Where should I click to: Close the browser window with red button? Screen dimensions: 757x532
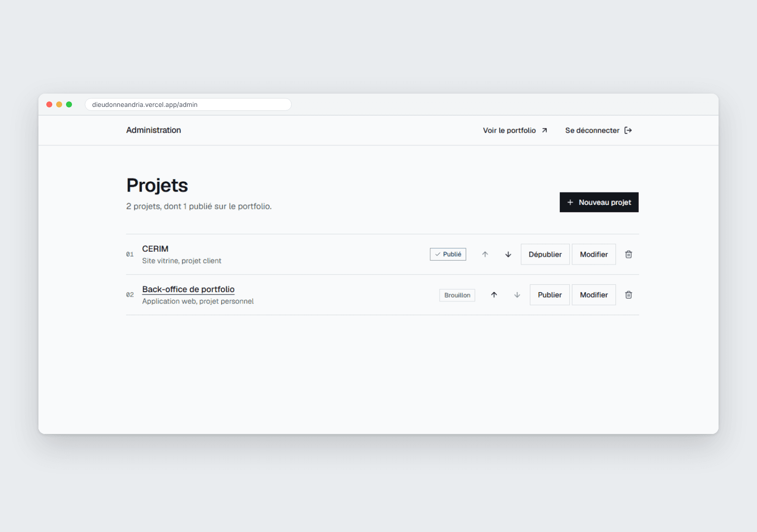pyautogui.click(x=49, y=104)
